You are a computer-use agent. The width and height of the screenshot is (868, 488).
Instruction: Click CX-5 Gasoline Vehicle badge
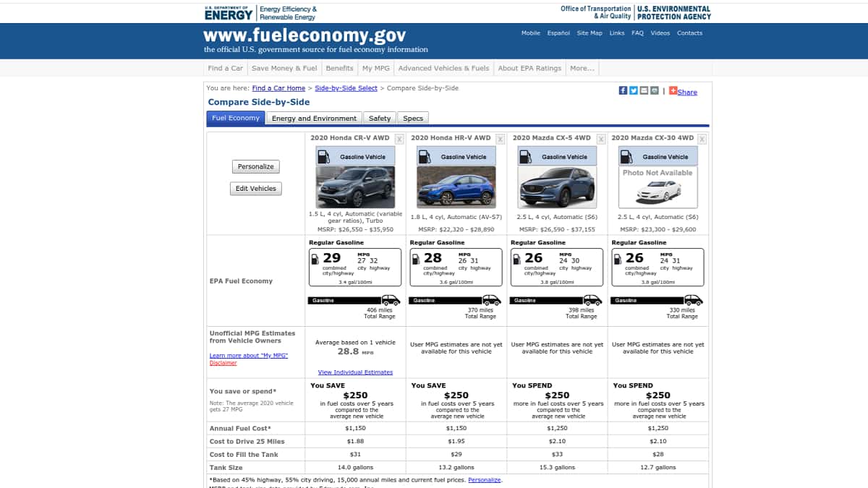click(x=558, y=156)
